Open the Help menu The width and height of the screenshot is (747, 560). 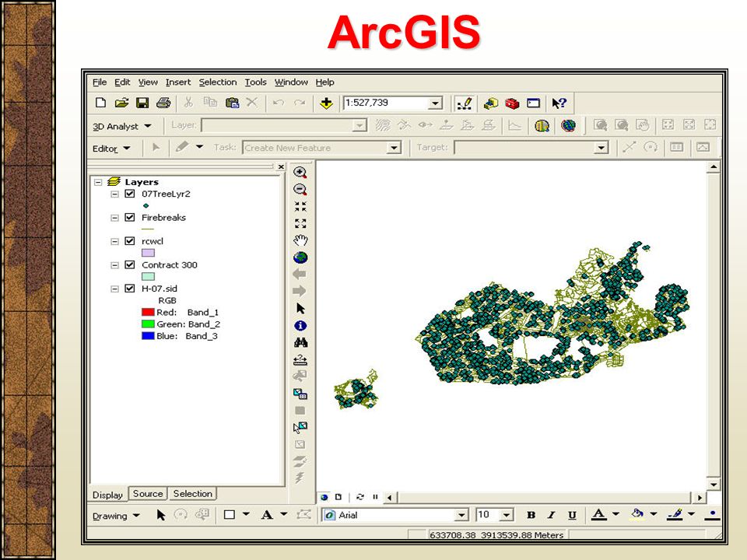coord(325,82)
